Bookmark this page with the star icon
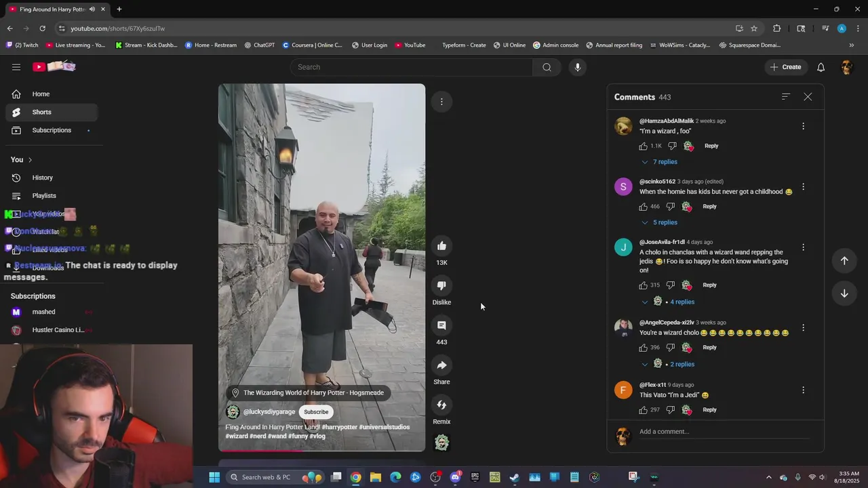This screenshot has width=868, height=488. pos(754,28)
